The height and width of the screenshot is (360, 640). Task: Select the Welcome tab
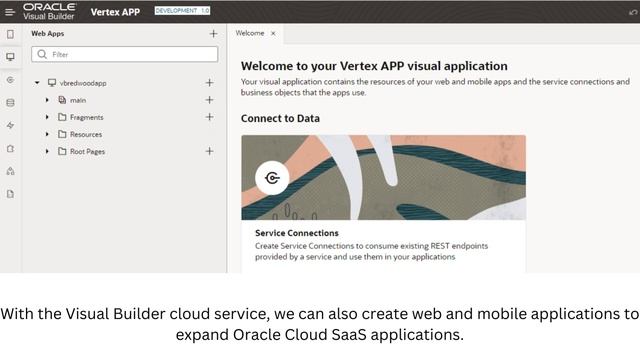(x=250, y=33)
